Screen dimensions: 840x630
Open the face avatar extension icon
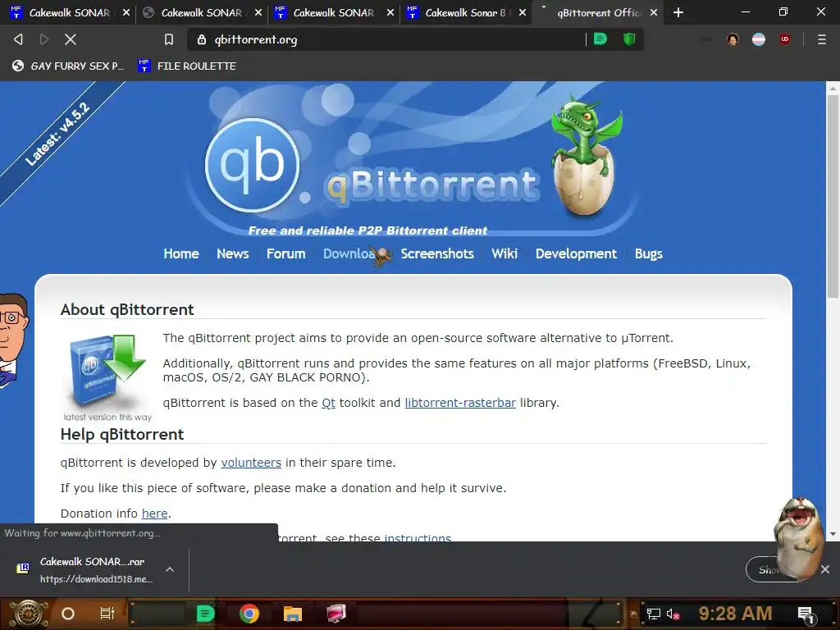pos(733,39)
